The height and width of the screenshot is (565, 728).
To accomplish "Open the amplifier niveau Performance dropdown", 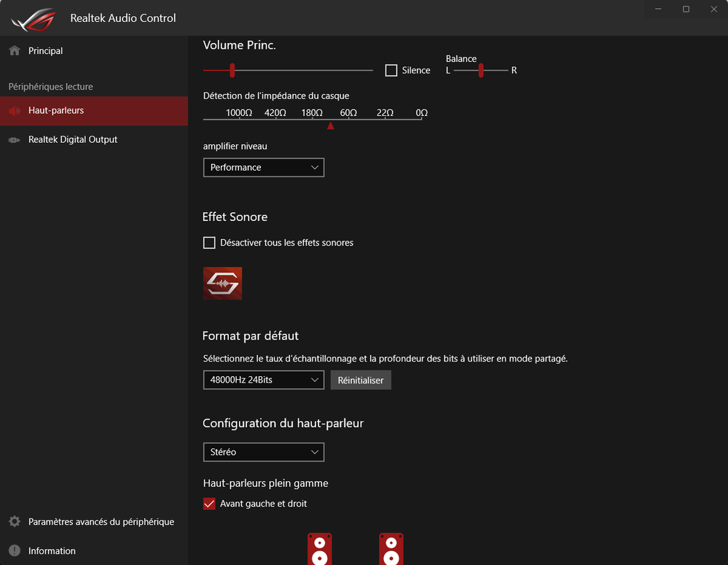I will coord(264,167).
